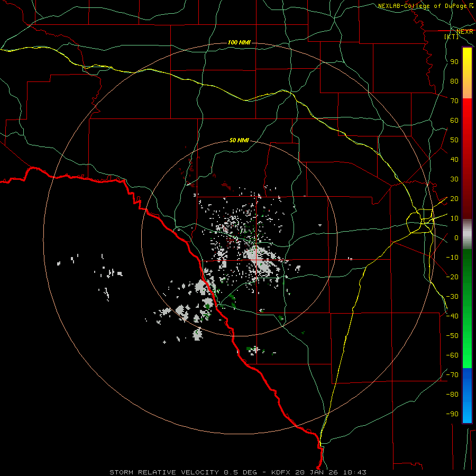This screenshot has height=476, width=476.
Task: Click the "[KT]" units label
Action: [452, 36]
